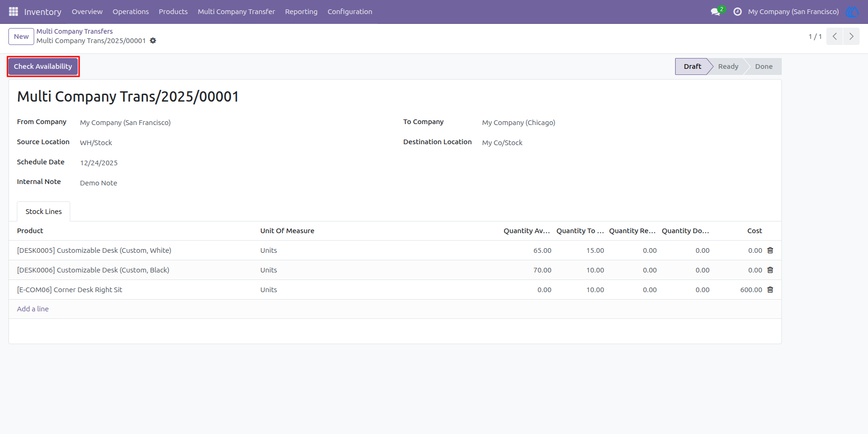The width and height of the screenshot is (868, 434).
Task: Select the Ready status stage
Action: pyautogui.click(x=728, y=66)
